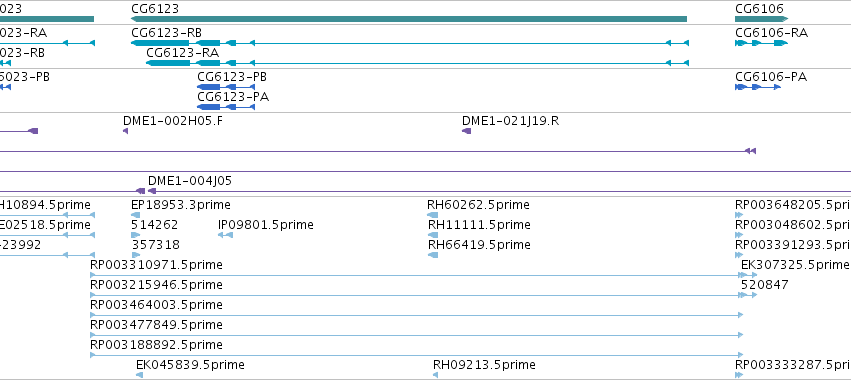Select the EK045839.5prime EST arrow
The image size is (851, 380).
pyautogui.click(x=139, y=375)
